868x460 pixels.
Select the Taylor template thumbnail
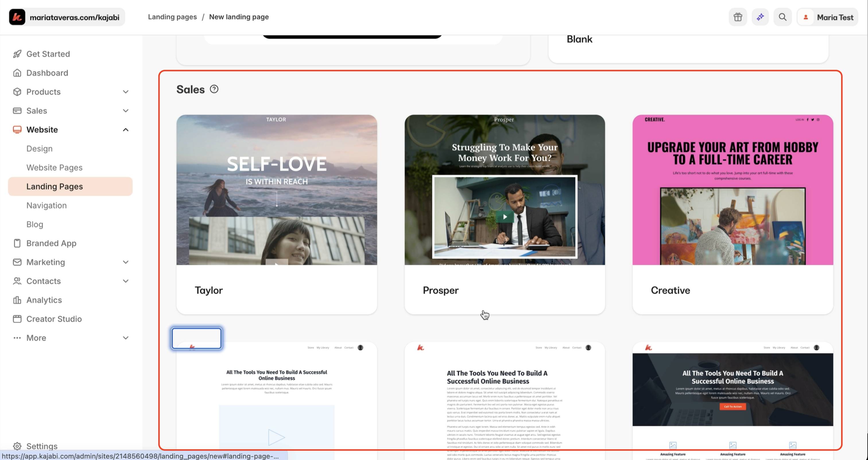pyautogui.click(x=277, y=190)
